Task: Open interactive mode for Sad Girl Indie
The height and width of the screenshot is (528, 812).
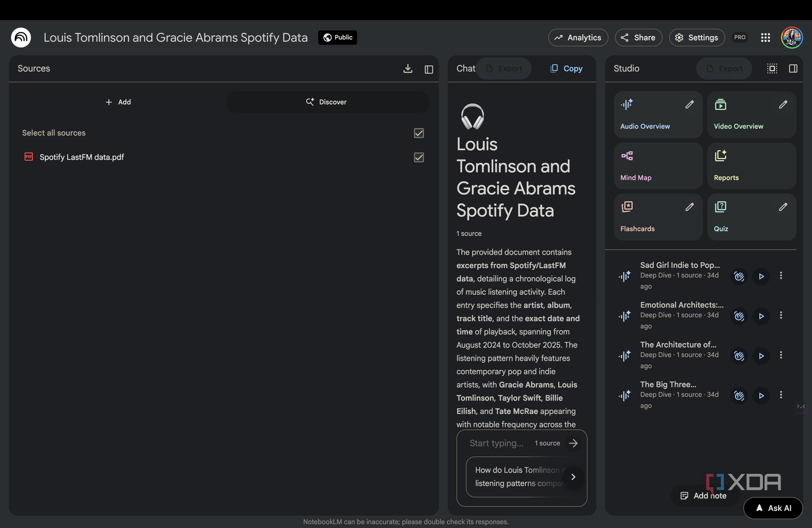Action: (739, 276)
